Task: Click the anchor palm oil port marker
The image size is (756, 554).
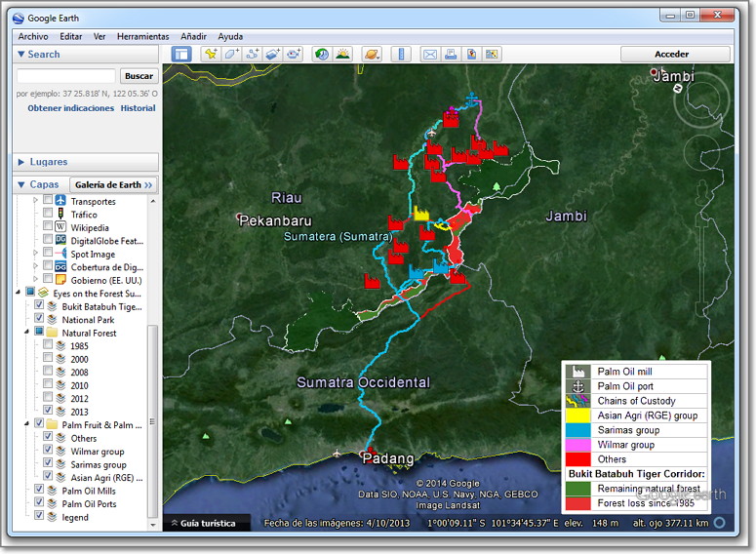Action: click(x=471, y=99)
